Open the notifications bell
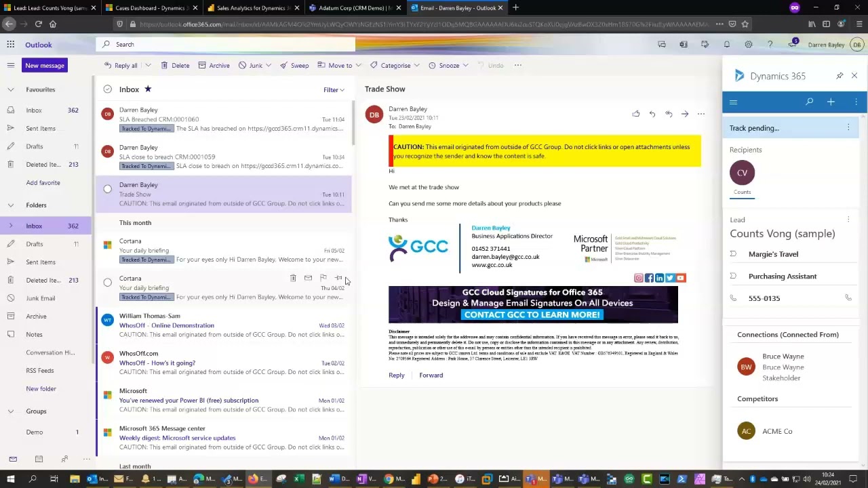The height and width of the screenshot is (488, 868). (x=726, y=45)
